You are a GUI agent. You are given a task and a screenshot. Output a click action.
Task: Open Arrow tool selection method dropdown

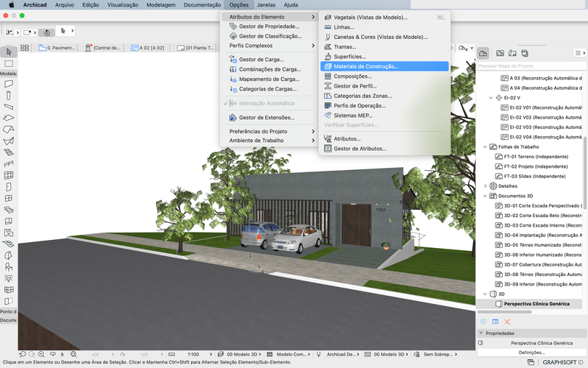[72, 30]
